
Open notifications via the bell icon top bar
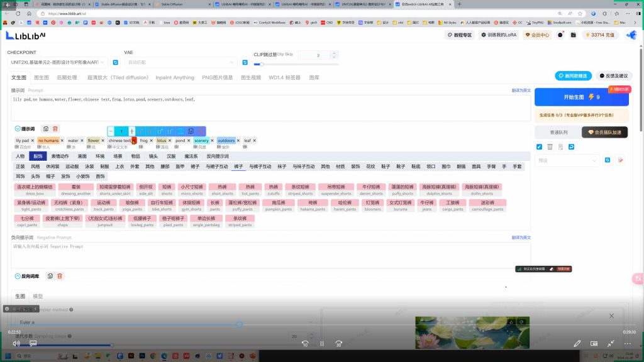coord(560,35)
